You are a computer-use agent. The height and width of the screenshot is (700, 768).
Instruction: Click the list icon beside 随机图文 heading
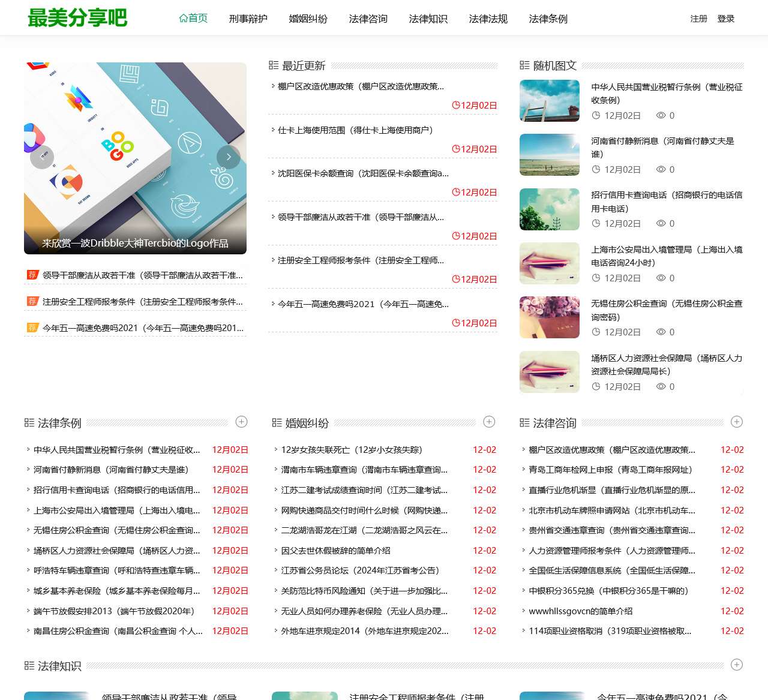(x=524, y=65)
